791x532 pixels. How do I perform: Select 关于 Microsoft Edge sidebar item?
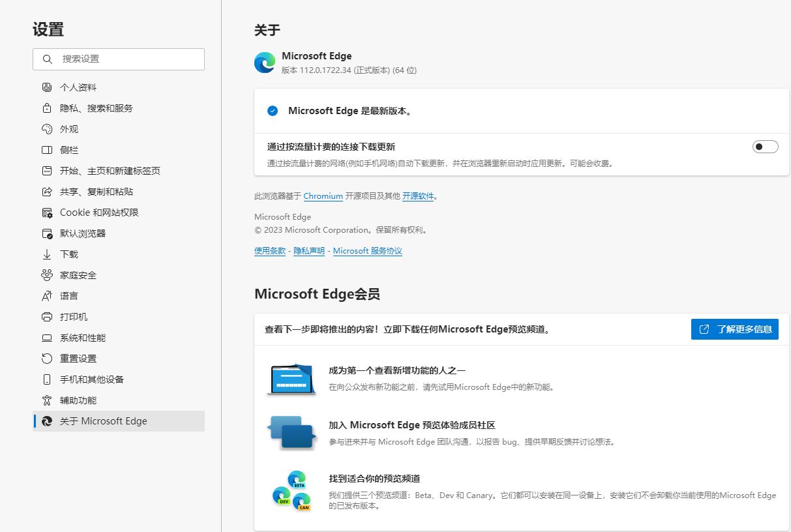click(x=103, y=421)
